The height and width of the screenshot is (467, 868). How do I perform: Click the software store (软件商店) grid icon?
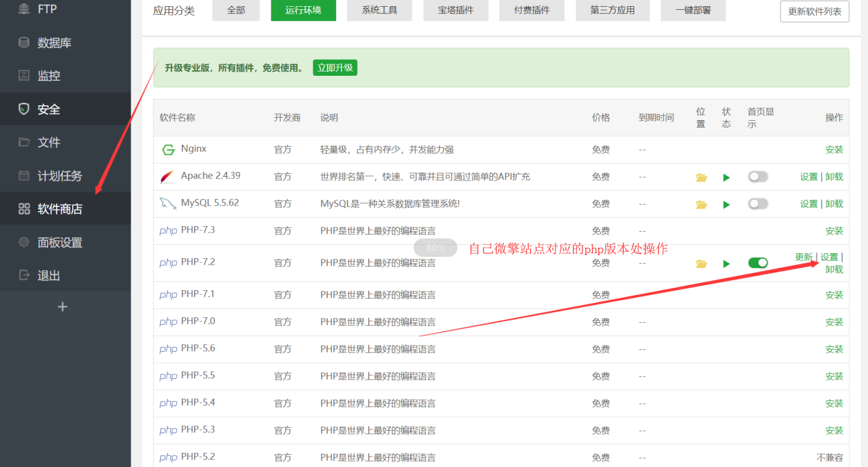point(24,209)
